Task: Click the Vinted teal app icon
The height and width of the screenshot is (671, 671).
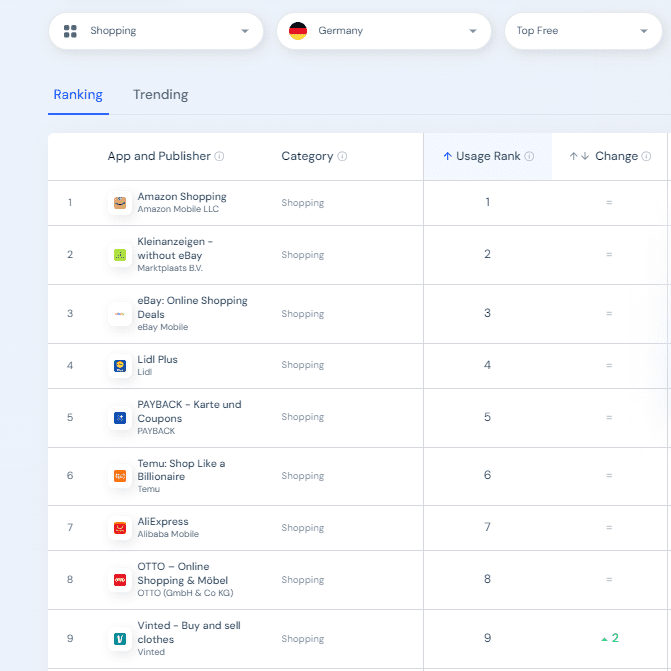Action: point(120,639)
